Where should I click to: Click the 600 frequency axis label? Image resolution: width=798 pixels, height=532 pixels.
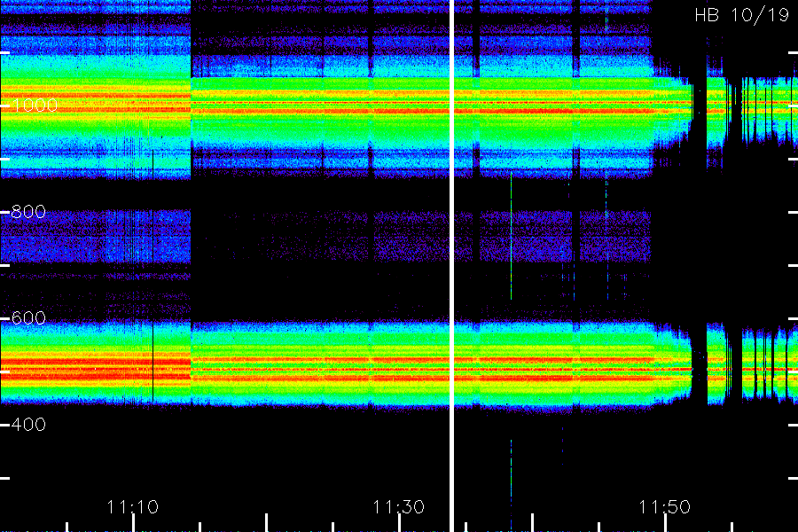(x=28, y=318)
